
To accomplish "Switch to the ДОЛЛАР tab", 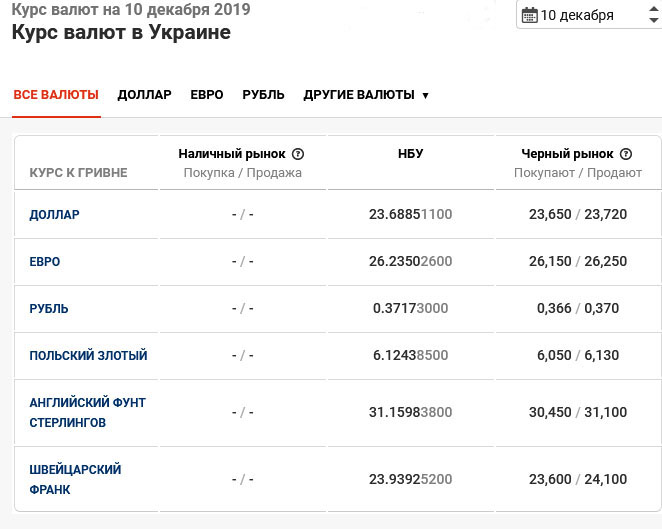I will coord(145,95).
